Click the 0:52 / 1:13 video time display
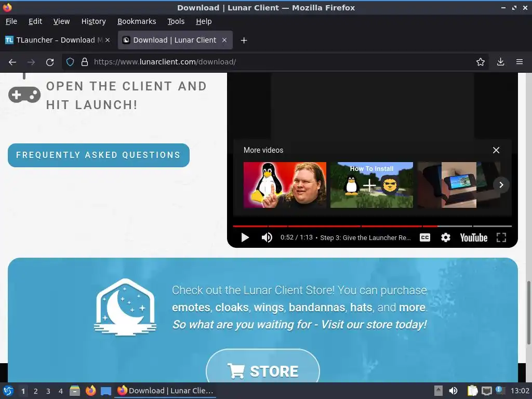This screenshot has height=399, width=532. click(296, 237)
